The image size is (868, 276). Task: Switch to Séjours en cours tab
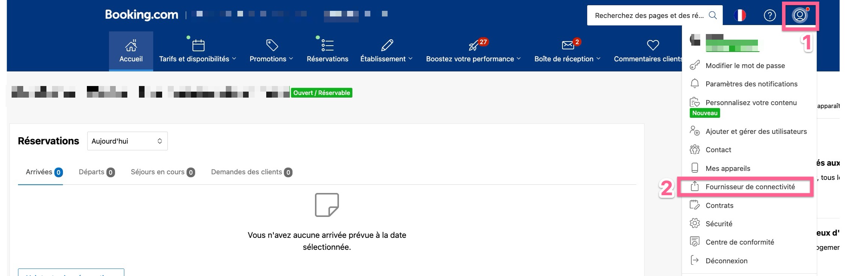[163, 172]
